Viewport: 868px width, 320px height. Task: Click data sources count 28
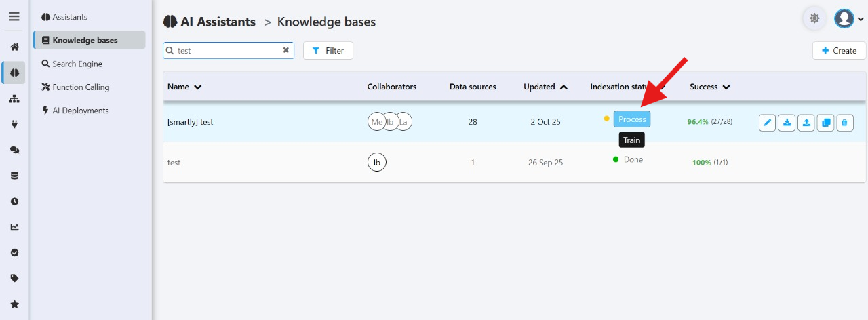473,122
